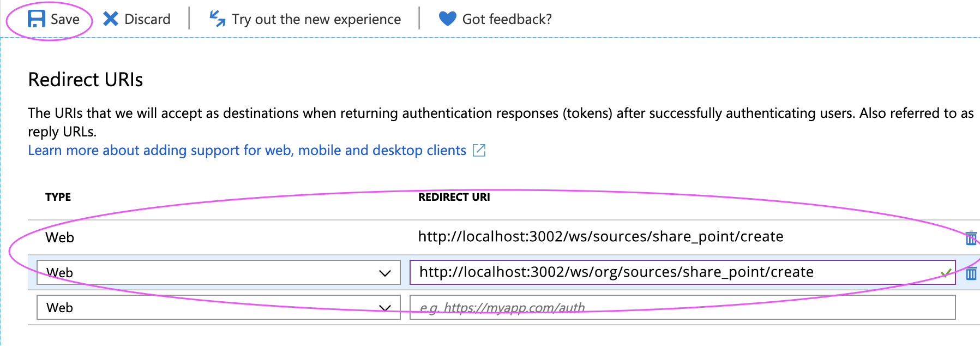
Task: Click the TYPE column header
Action: (x=58, y=197)
